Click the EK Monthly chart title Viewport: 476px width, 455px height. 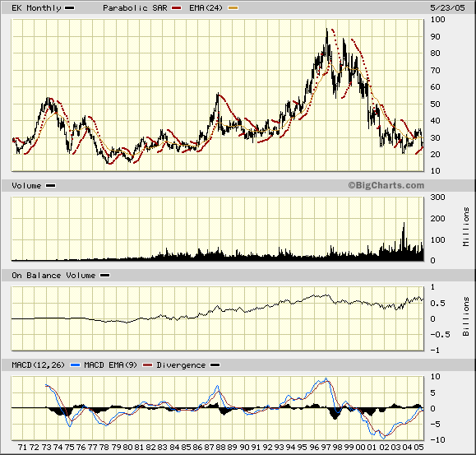pos(36,8)
